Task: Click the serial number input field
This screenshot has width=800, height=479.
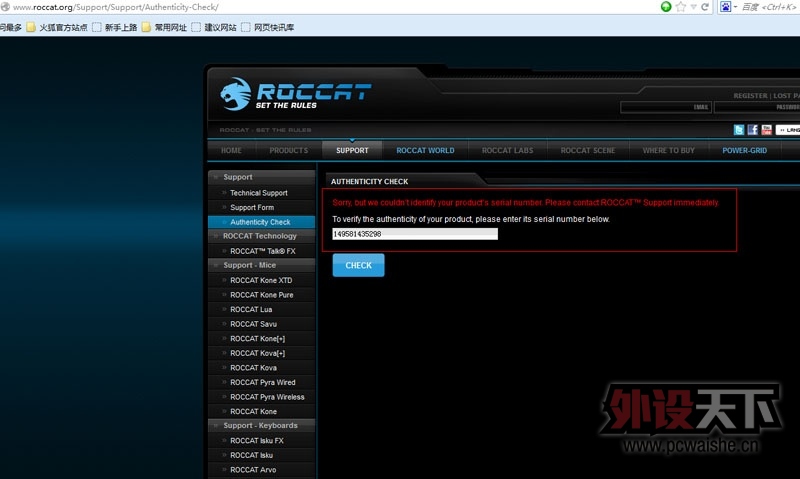Action: [x=415, y=234]
